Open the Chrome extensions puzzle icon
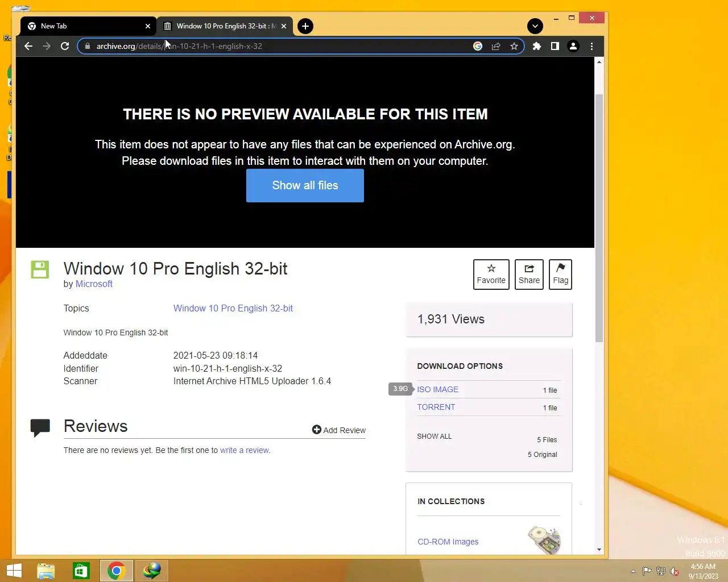Image resolution: width=728 pixels, height=582 pixels. click(536, 46)
